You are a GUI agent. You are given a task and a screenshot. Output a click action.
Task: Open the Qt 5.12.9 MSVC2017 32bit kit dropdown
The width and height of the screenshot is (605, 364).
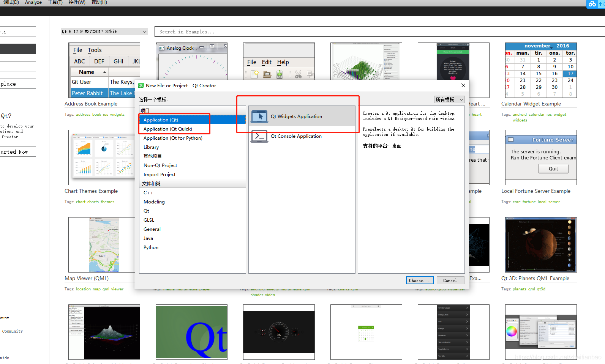(x=104, y=32)
